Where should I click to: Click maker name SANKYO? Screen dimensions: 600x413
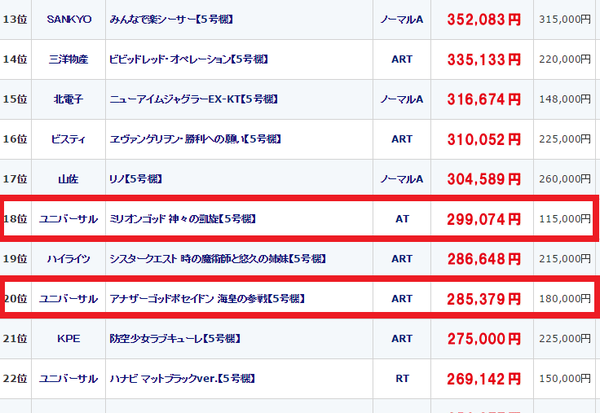point(69,19)
